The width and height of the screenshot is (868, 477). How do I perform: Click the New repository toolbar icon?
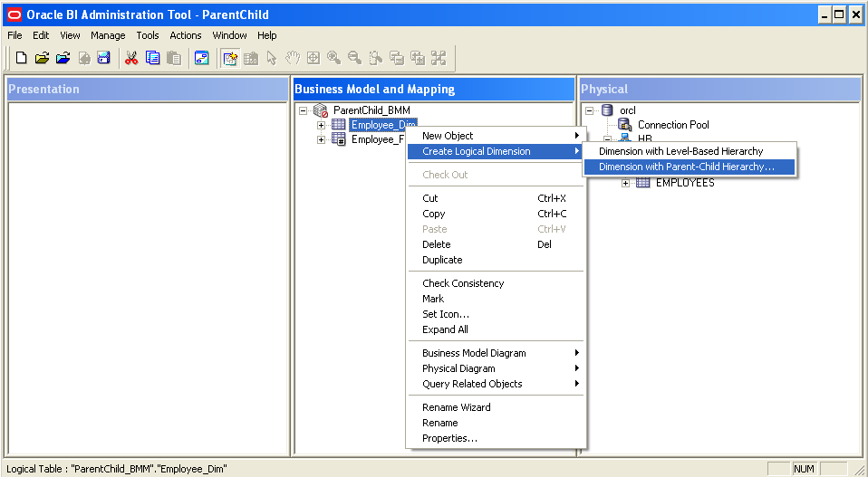21,58
